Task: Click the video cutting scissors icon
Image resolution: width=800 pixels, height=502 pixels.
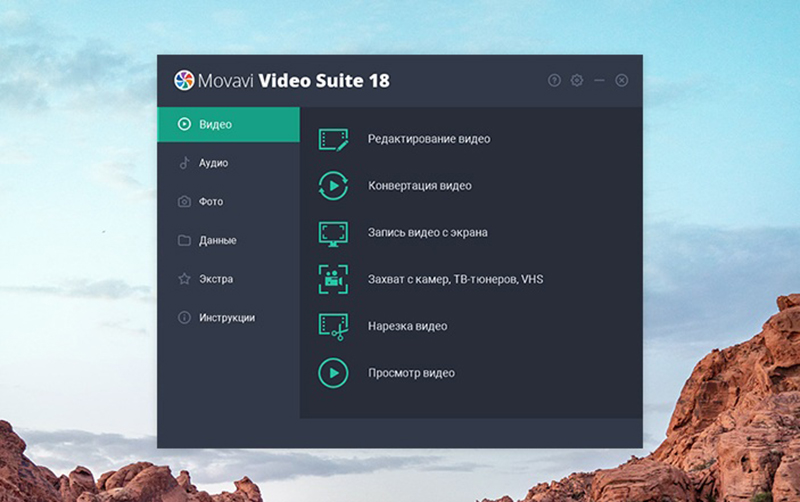Action: (333, 326)
